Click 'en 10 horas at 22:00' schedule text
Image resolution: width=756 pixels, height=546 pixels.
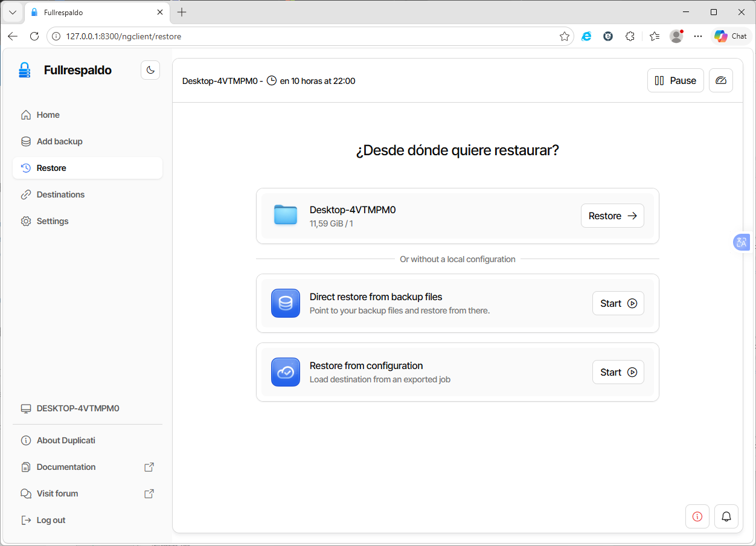coord(318,80)
